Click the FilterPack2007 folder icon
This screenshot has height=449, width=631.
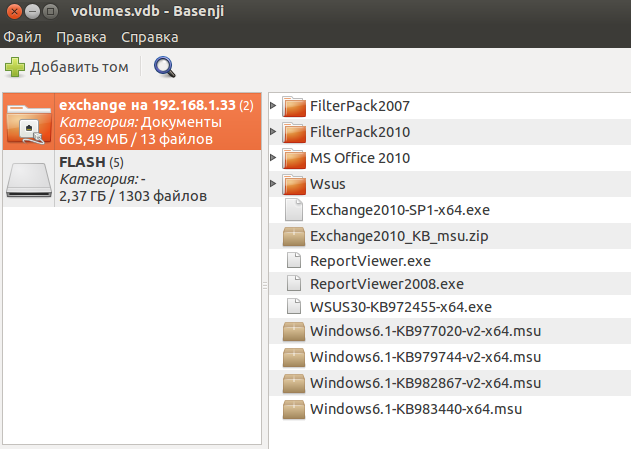click(x=294, y=106)
